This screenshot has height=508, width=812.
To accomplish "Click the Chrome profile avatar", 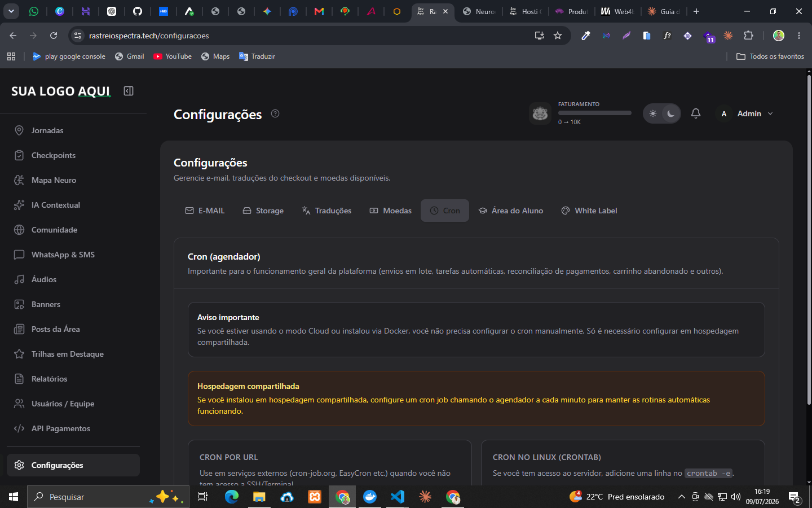I will click(x=779, y=36).
